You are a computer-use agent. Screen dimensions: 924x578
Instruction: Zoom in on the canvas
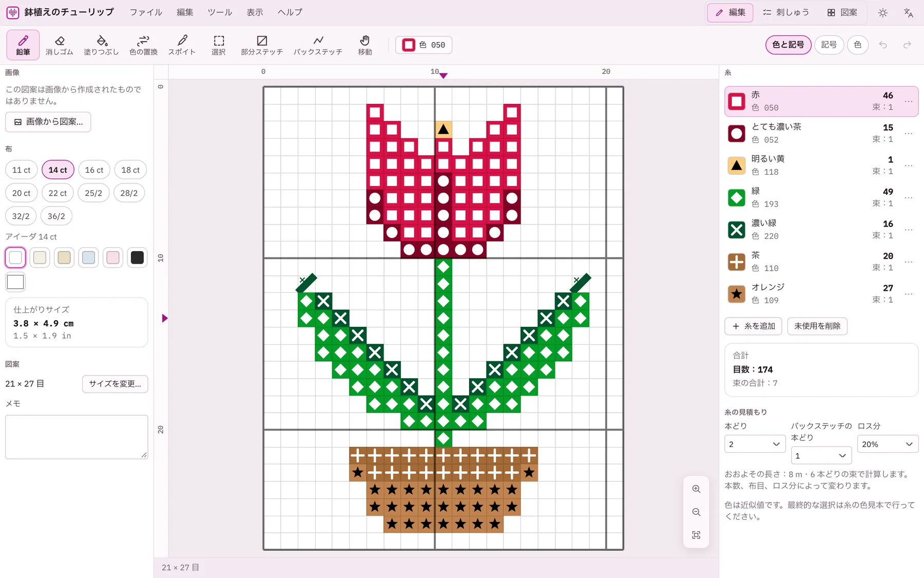696,489
